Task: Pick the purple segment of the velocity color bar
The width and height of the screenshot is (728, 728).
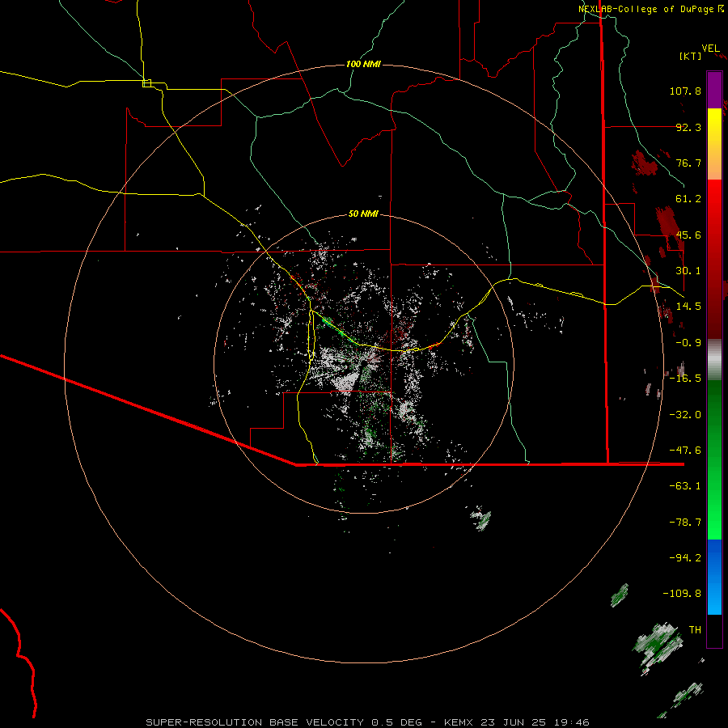Action: pos(714,90)
